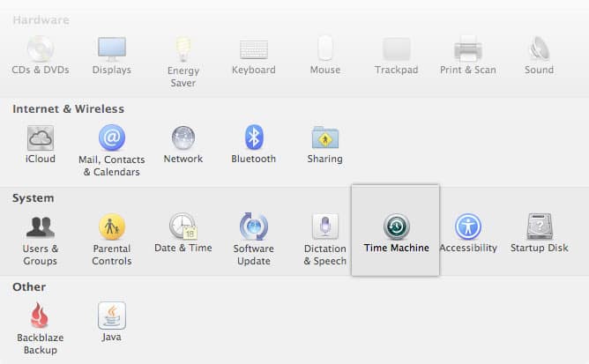
Task: Open the Accessibility preferences icon
Action: click(467, 227)
